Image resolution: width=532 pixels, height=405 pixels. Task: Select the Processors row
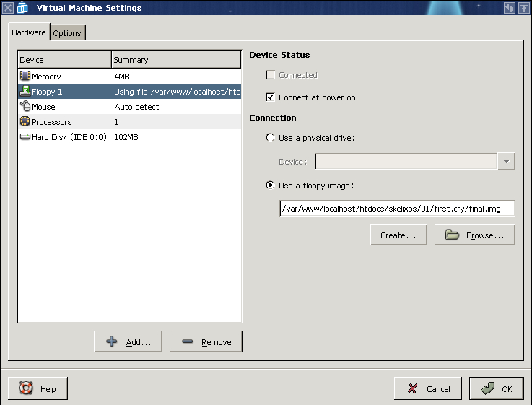pyautogui.click(x=130, y=122)
